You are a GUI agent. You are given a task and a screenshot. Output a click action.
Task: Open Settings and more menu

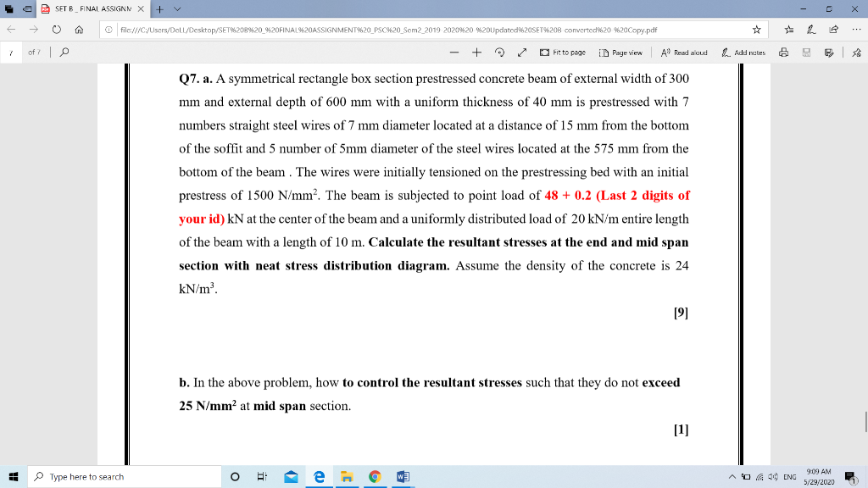pos(856,29)
